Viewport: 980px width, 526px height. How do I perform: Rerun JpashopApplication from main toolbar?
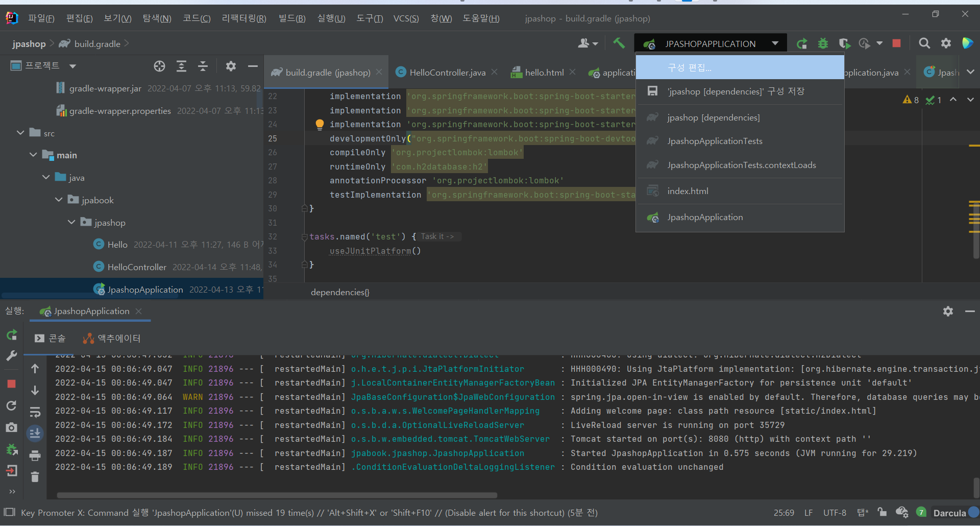pos(802,43)
